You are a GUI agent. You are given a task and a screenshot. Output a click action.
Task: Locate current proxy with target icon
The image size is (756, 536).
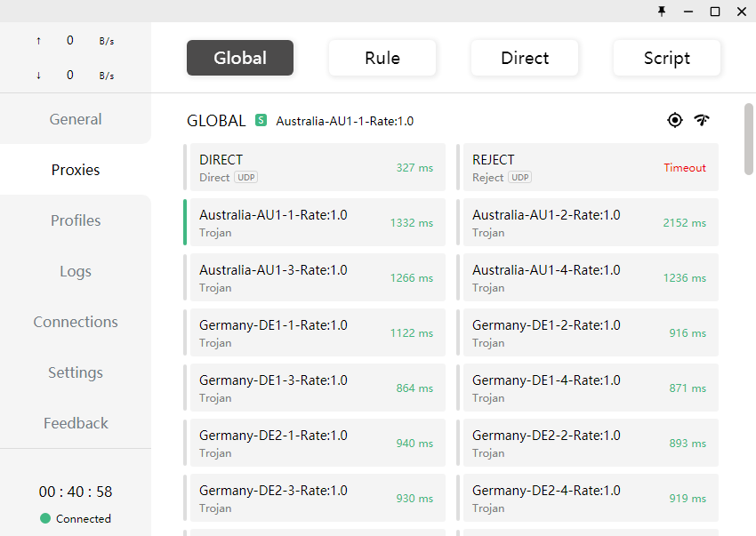[x=674, y=120]
